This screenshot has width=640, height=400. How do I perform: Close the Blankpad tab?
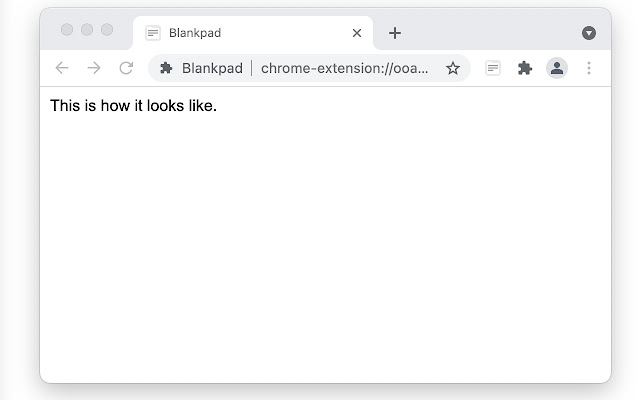(357, 33)
